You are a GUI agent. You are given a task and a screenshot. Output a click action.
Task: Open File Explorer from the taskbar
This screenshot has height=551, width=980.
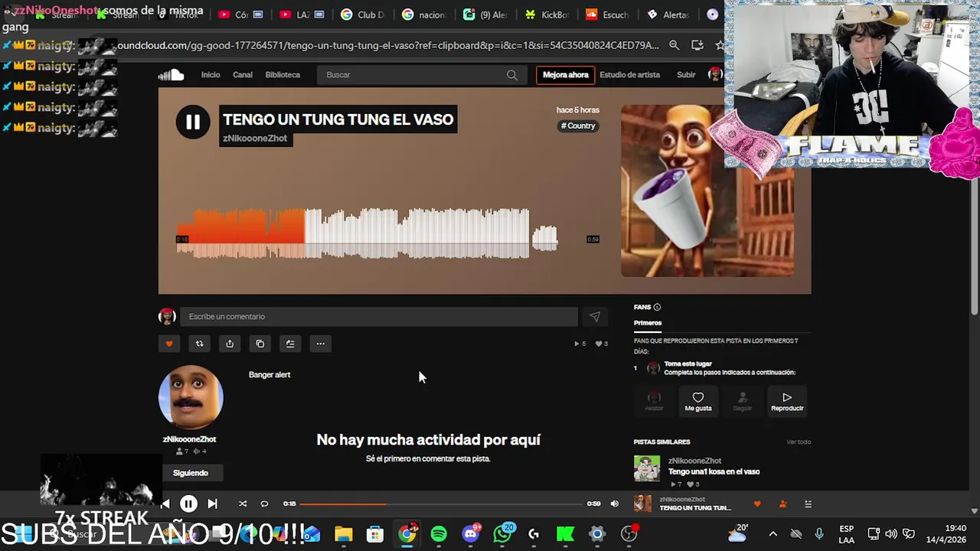pos(343,533)
